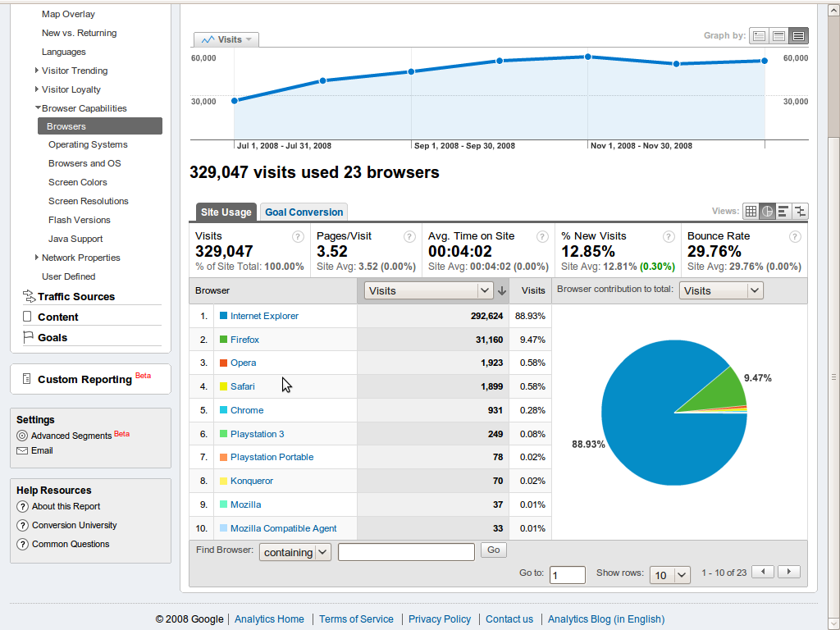Click Opera orange-red color swatch
The height and width of the screenshot is (630, 840).
(x=223, y=363)
